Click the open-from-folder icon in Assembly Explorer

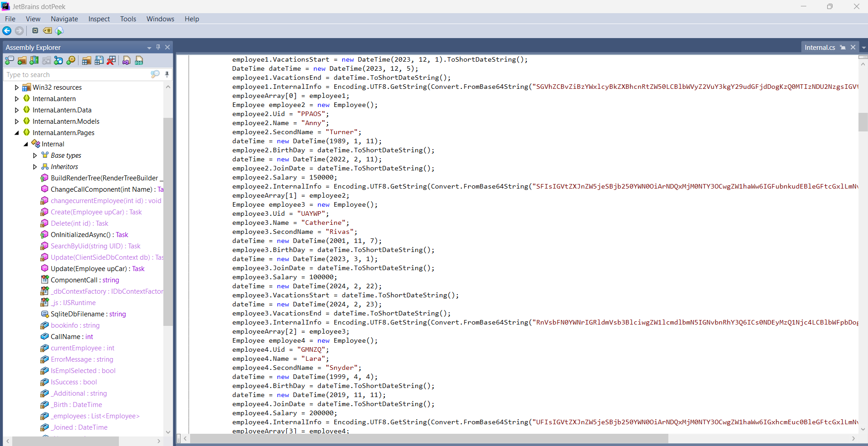point(22,61)
